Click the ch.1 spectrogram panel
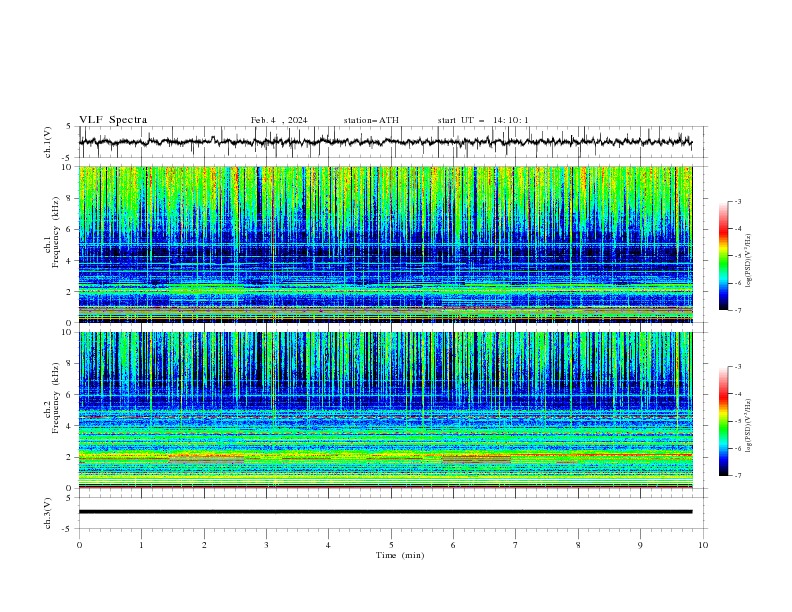The width and height of the screenshot is (792, 612). 385,244
